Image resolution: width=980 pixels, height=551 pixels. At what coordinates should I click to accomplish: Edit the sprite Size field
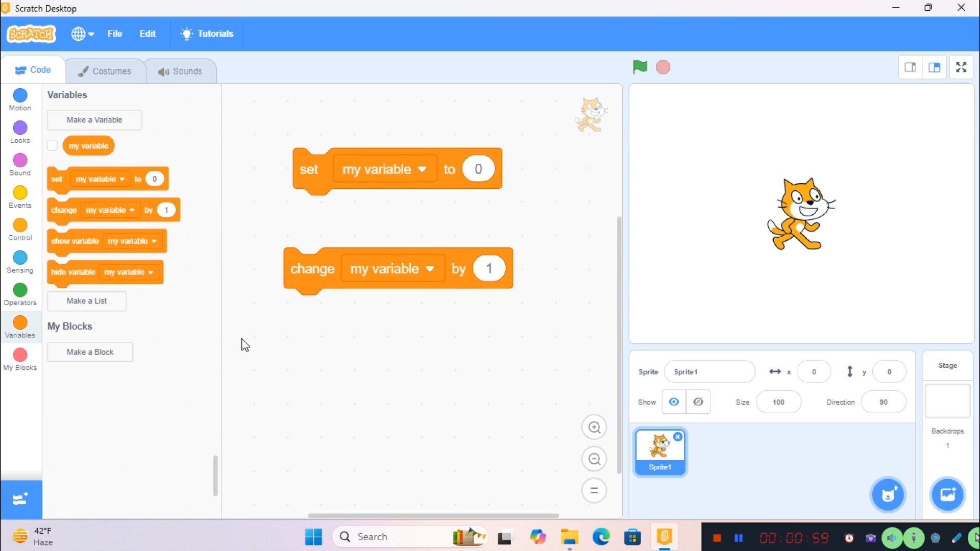coord(778,402)
